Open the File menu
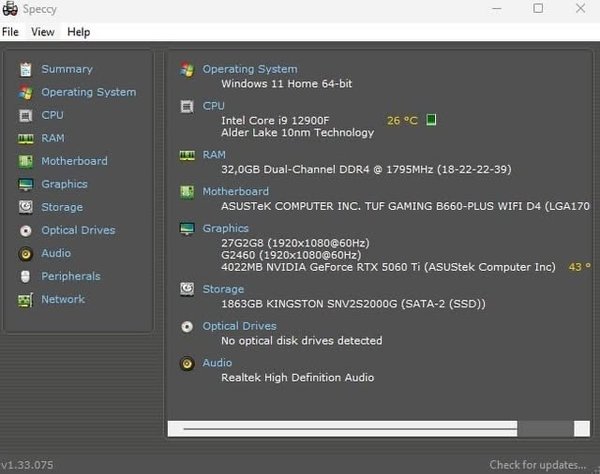This screenshot has width=600, height=474. pyautogui.click(x=10, y=32)
